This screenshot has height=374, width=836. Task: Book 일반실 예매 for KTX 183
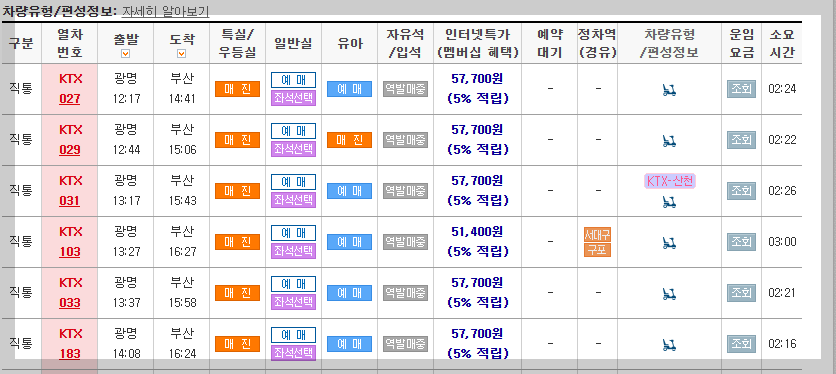click(x=293, y=335)
